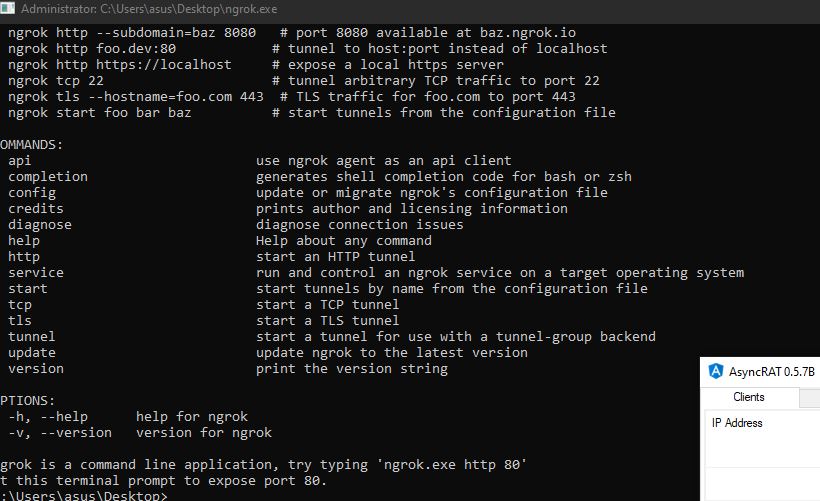
Task: Click the ngrok.exe console window title icon
Action: pos(7,8)
